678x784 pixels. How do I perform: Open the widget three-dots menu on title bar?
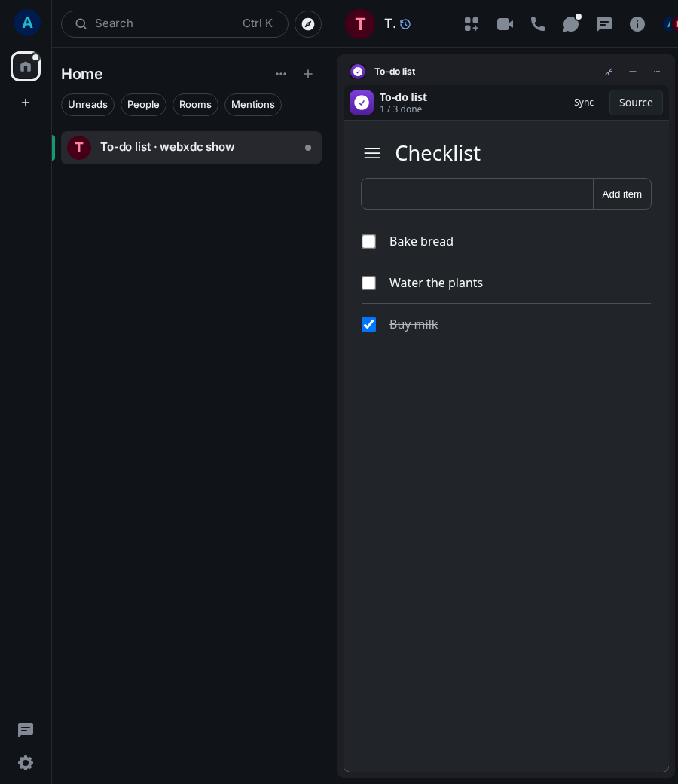coord(656,72)
